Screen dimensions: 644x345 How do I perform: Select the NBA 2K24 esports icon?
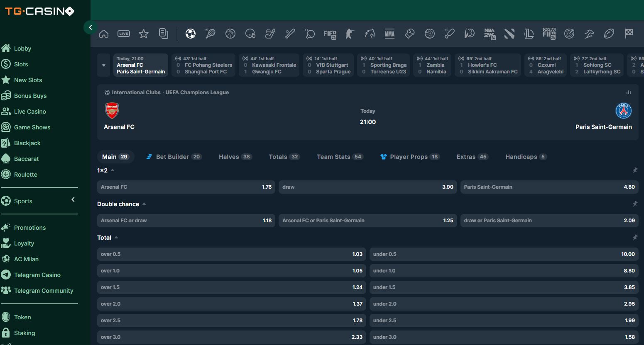(x=490, y=34)
